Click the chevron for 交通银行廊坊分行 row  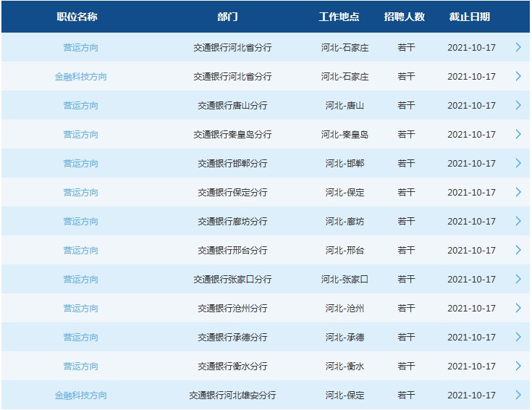[518, 221]
